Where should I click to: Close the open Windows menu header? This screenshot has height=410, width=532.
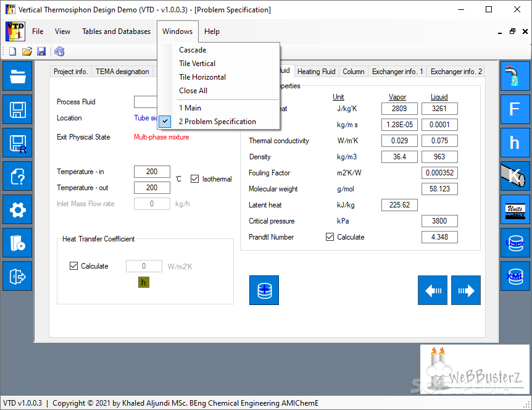178,31
